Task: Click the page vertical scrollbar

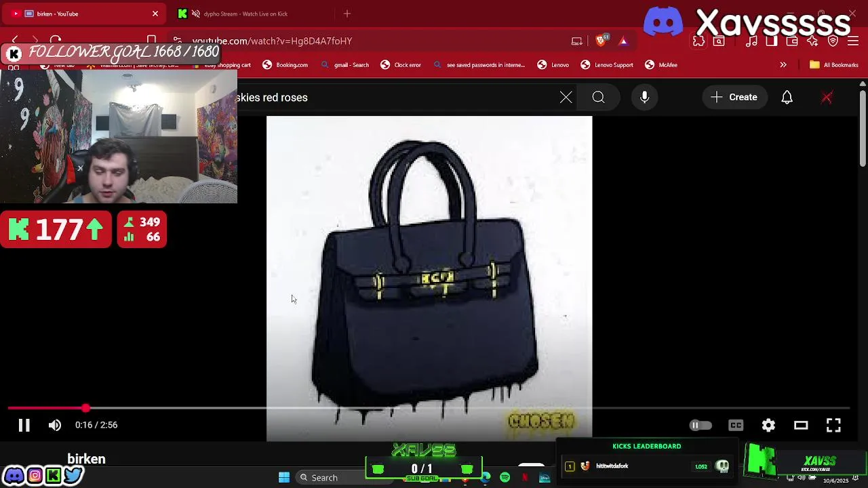Action: tap(863, 129)
